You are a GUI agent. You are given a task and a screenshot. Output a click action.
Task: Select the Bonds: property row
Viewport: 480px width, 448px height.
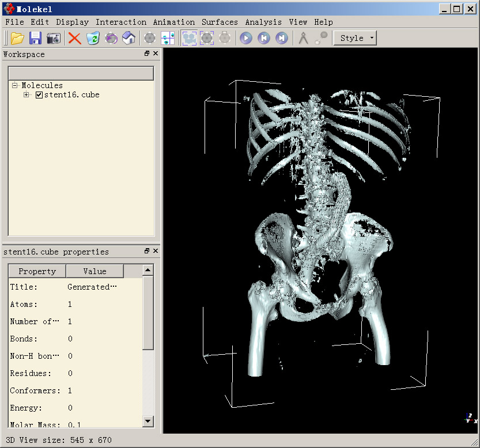(75, 339)
